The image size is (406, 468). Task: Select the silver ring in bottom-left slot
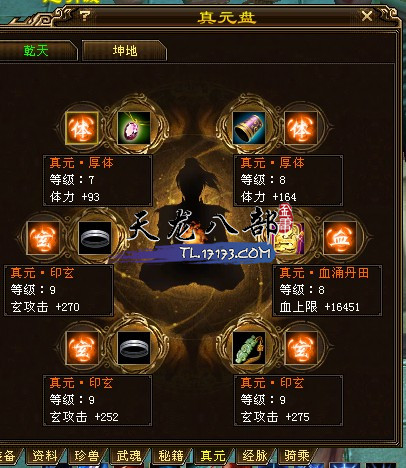coord(134,348)
